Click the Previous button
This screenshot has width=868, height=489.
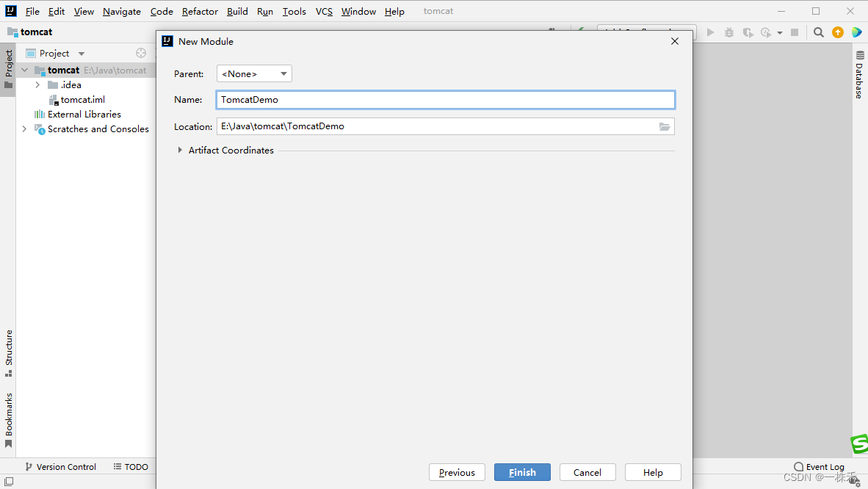(x=457, y=472)
